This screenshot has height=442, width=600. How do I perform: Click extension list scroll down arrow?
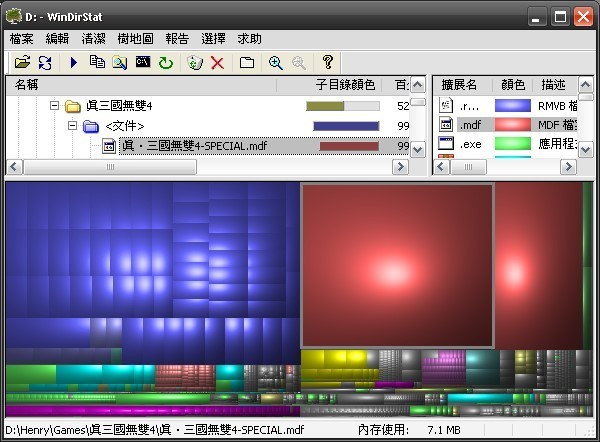coord(585,150)
